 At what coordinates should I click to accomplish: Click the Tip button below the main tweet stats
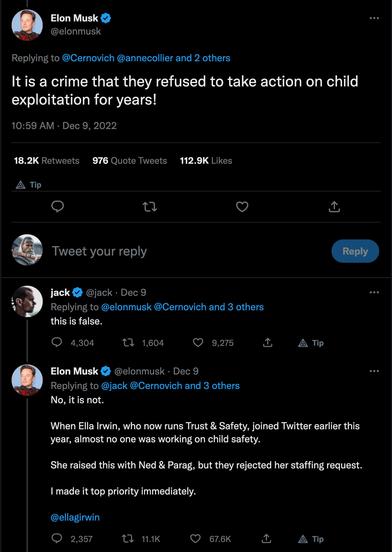[x=29, y=185]
